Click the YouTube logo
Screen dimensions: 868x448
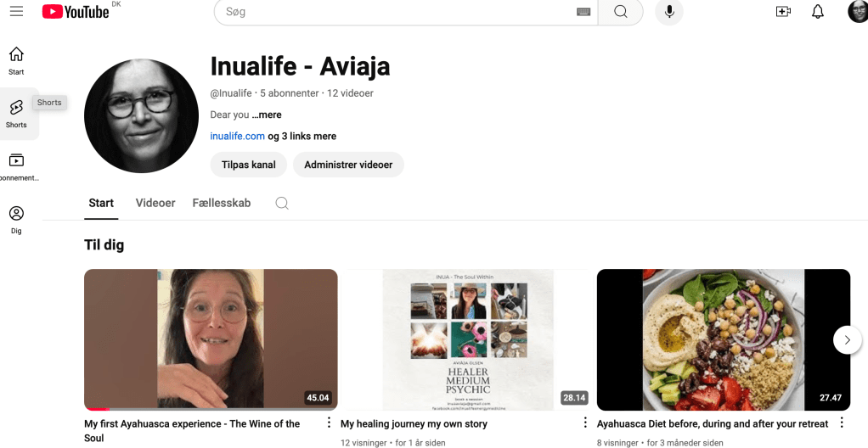(76, 11)
